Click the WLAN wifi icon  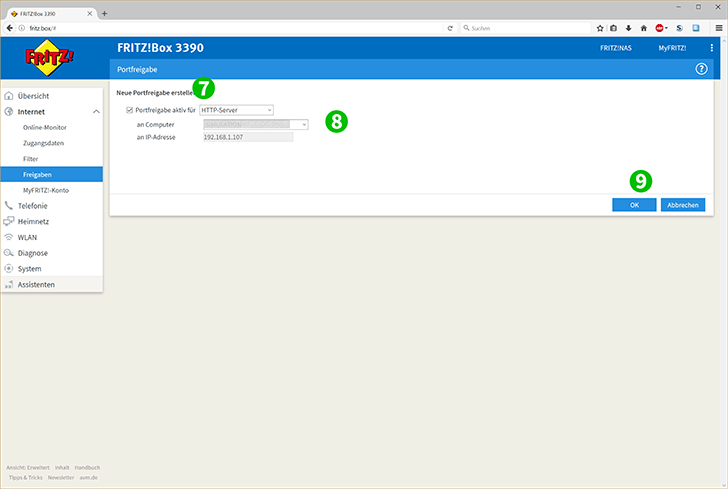(8, 237)
